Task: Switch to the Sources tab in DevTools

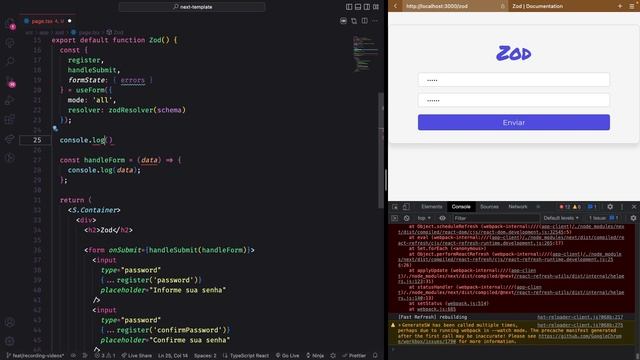Action: pos(489,207)
